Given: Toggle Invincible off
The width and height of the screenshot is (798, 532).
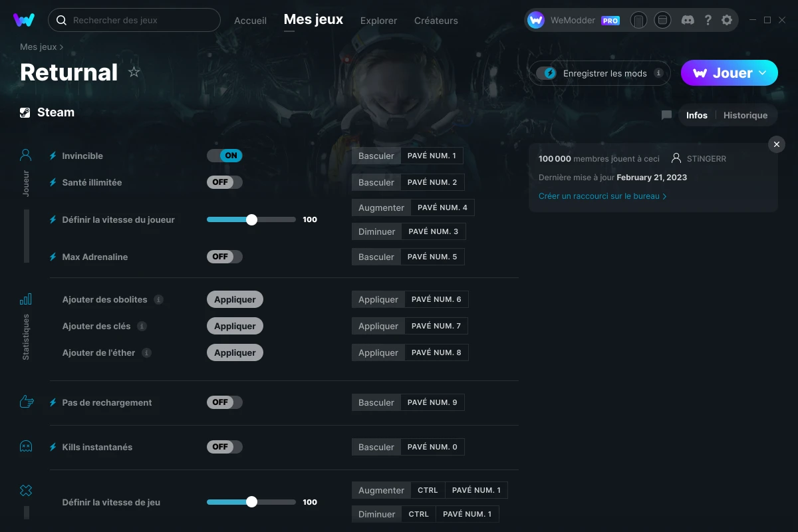Looking at the screenshot, I should 225,156.
